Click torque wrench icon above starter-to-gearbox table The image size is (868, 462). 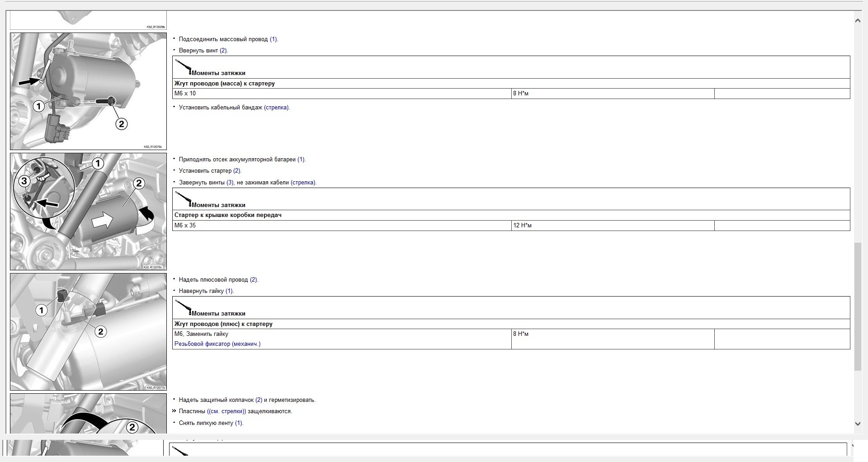click(183, 198)
